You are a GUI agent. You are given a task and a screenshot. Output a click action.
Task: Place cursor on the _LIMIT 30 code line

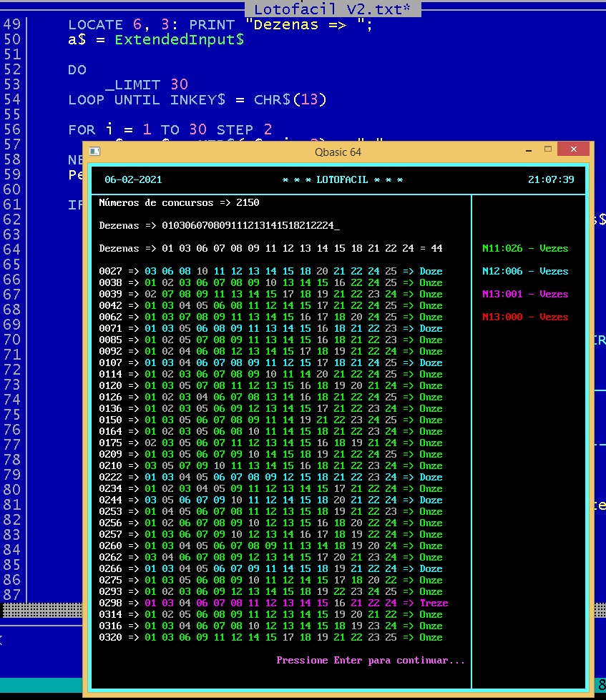click(x=146, y=84)
